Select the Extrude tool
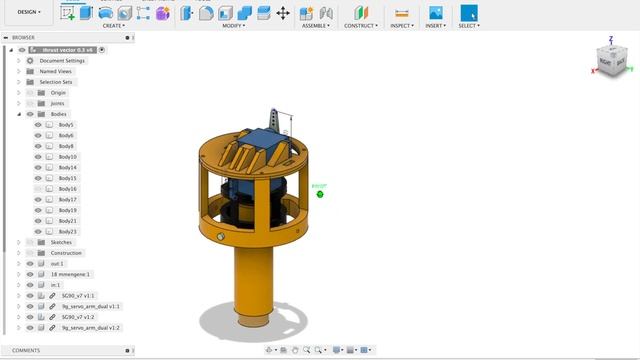The image size is (640, 360). [x=86, y=13]
